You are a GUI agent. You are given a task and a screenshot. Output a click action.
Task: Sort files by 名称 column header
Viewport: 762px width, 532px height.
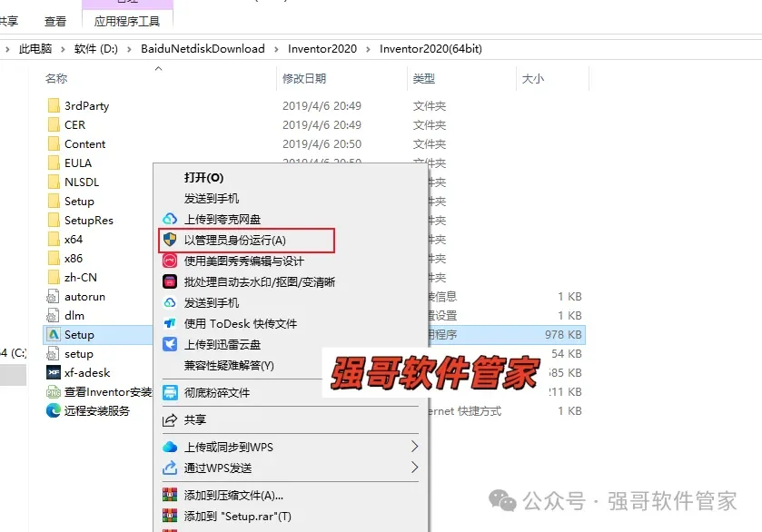point(56,79)
